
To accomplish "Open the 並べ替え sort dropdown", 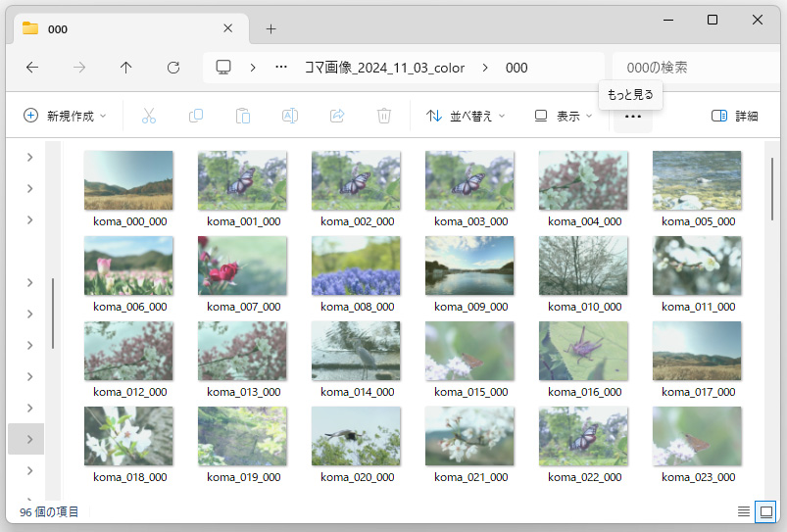I will pyautogui.click(x=466, y=116).
